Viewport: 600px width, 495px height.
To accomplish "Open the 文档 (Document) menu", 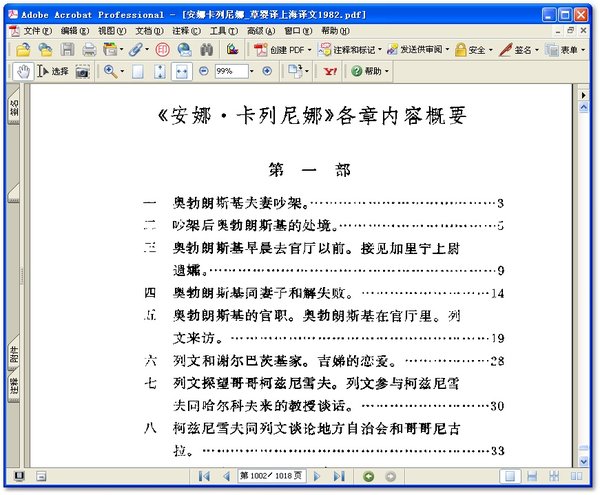I will (x=149, y=31).
